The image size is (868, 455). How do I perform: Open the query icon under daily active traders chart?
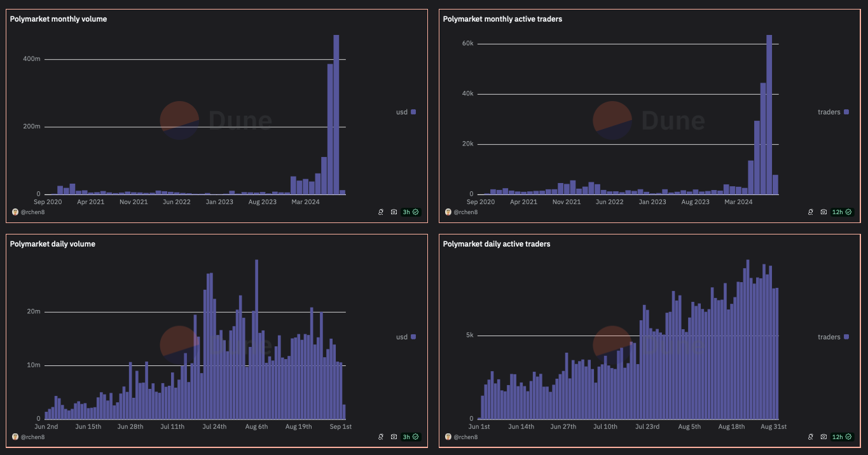click(x=810, y=437)
